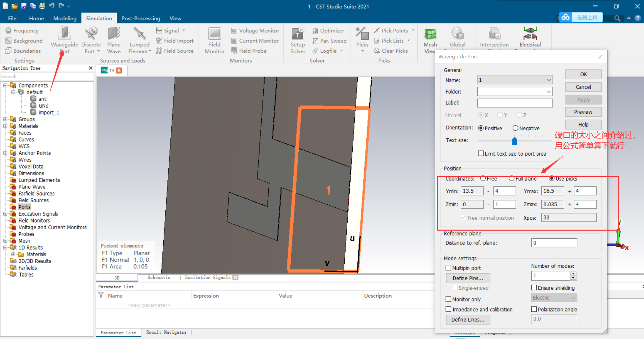Increase Number of modes with up arrow
This screenshot has height=339, width=644.
coord(573,273)
